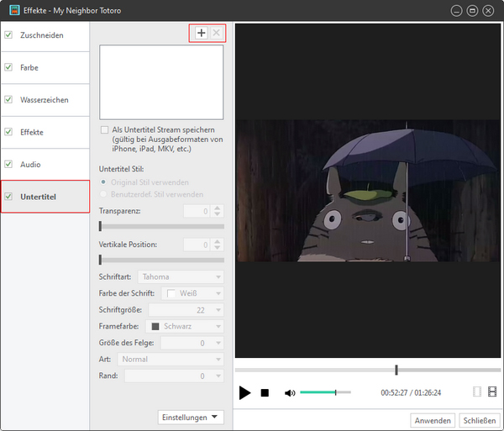Mute audio via speaker icon
504x431 pixels.
[x=290, y=392]
